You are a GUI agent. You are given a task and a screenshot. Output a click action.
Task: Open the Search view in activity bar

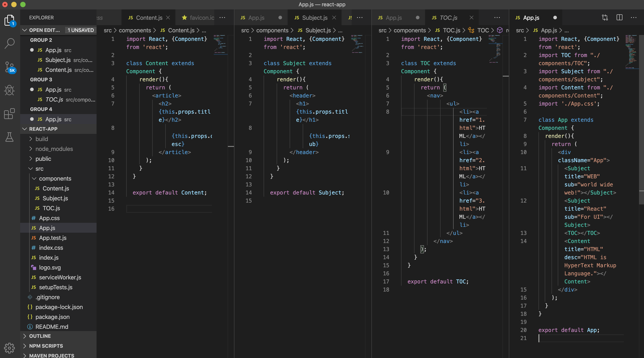click(x=9, y=43)
